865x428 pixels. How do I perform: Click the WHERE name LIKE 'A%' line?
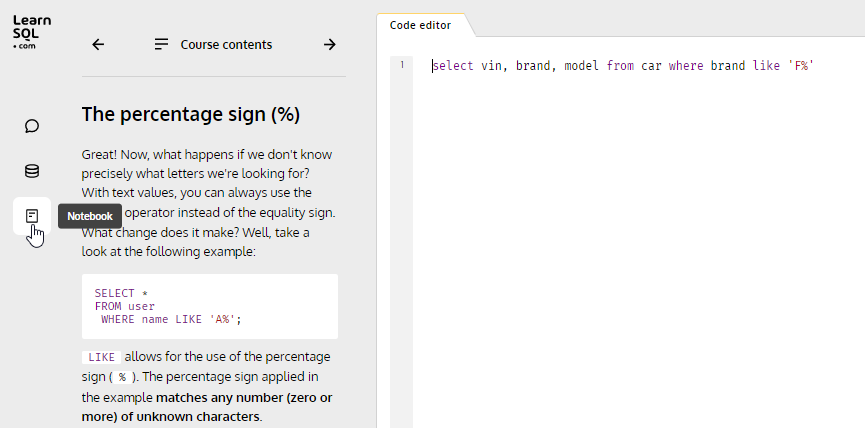(x=172, y=319)
